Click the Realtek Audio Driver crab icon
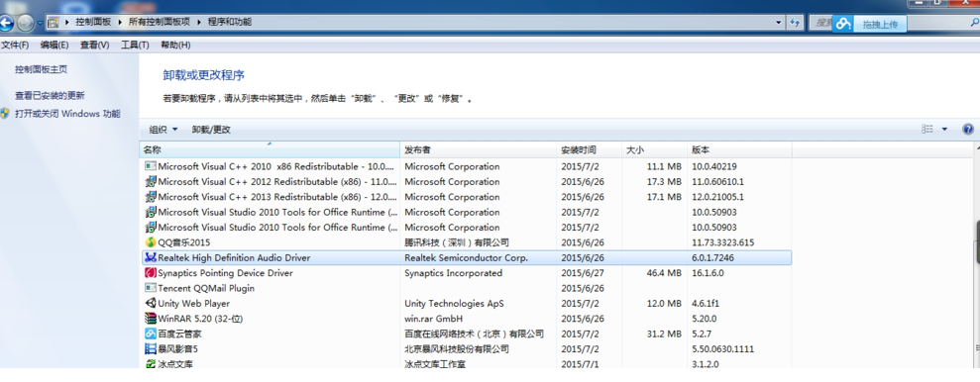 coord(150,257)
